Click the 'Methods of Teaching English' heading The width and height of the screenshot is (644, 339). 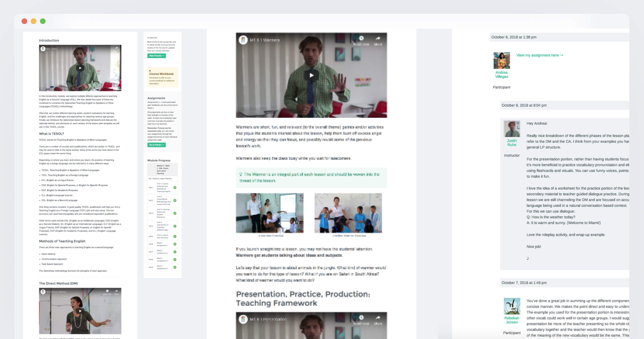(x=62, y=241)
